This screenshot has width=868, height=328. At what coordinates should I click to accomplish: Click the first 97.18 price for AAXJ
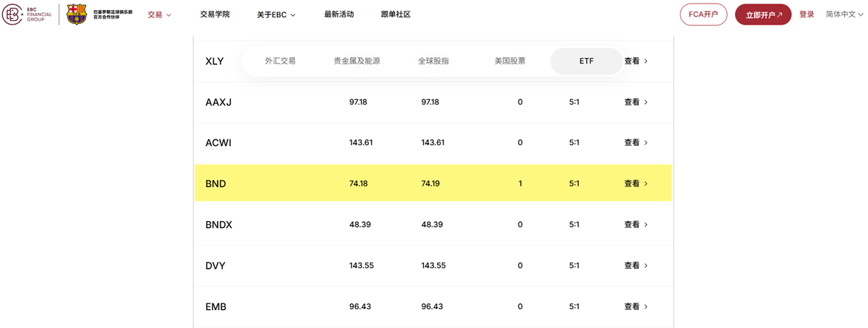[x=358, y=102]
